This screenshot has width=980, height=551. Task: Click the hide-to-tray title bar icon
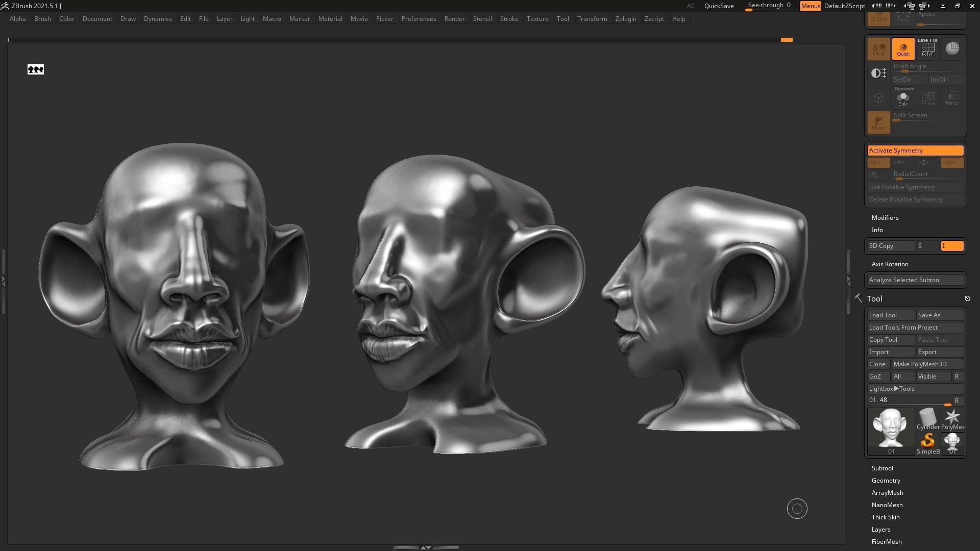[943, 6]
